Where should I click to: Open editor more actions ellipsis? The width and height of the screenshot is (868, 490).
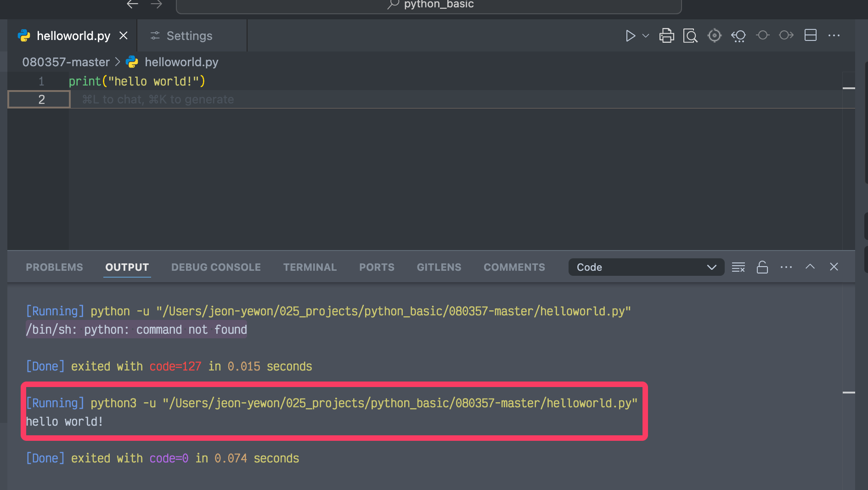click(834, 35)
